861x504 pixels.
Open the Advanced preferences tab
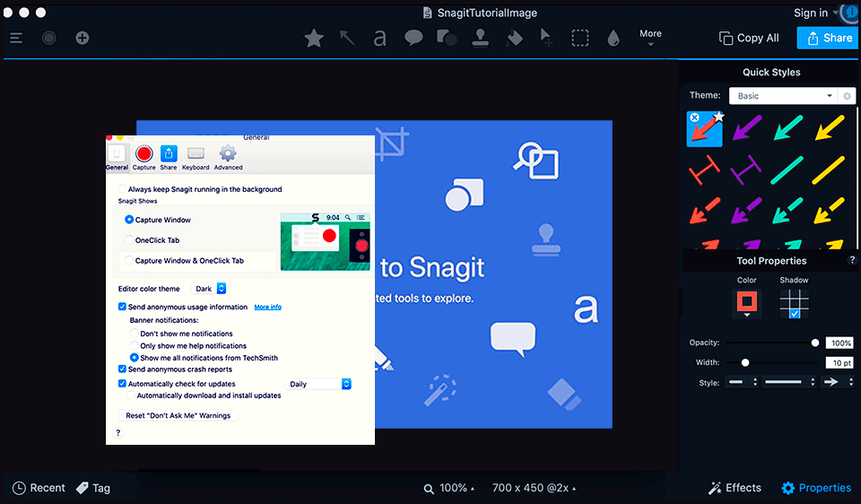228,158
